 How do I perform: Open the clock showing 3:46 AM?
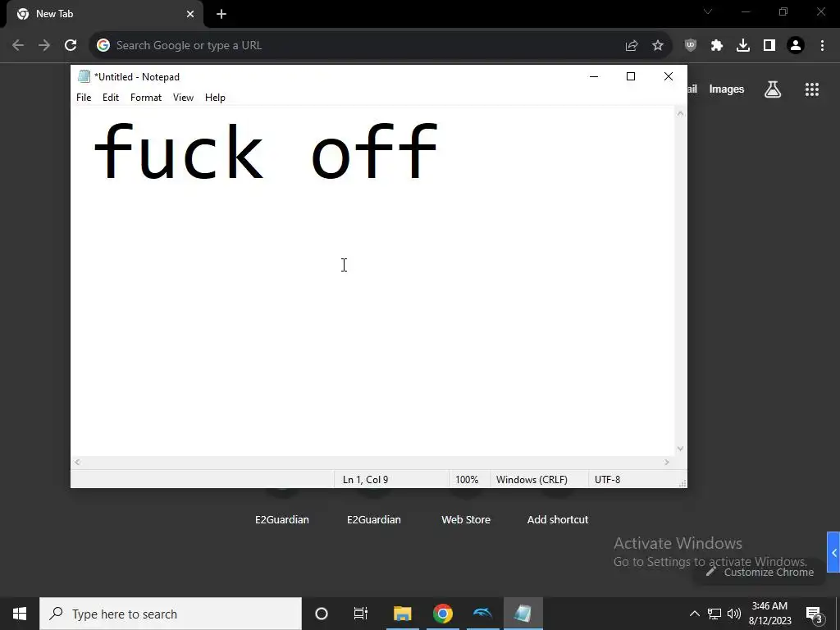[769, 614]
